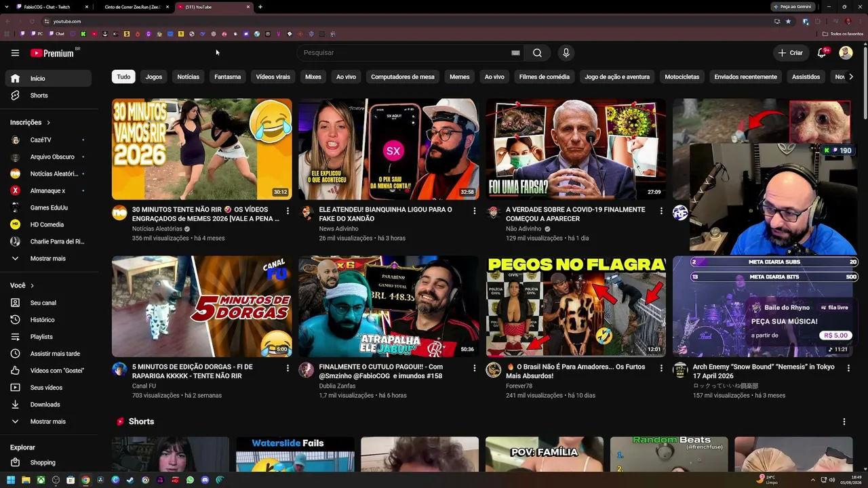Open the Criar create menu

[x=790, y=53]
